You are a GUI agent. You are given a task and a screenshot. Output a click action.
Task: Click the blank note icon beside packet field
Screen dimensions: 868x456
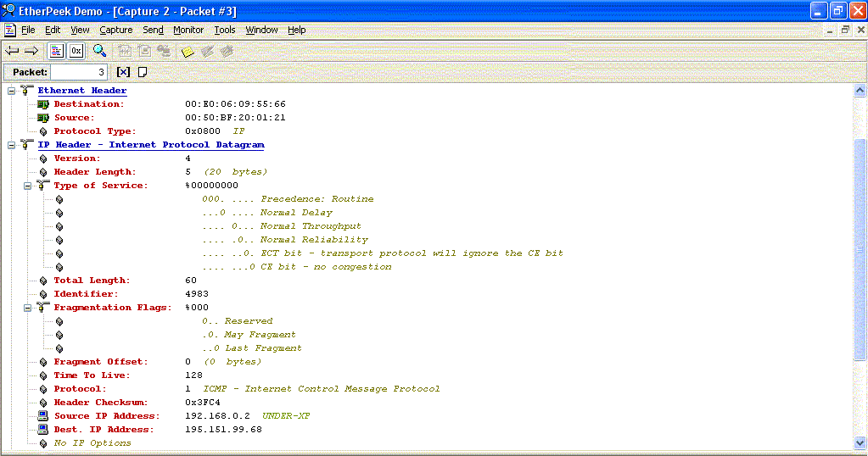tap(143, 72)
